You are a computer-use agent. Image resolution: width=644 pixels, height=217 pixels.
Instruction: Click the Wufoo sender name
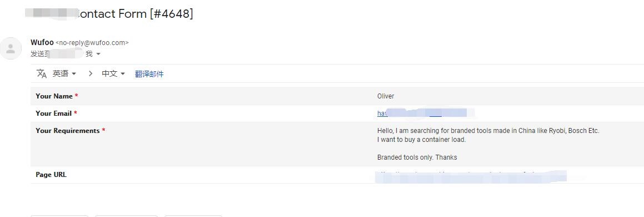click(x=42, y=42)
